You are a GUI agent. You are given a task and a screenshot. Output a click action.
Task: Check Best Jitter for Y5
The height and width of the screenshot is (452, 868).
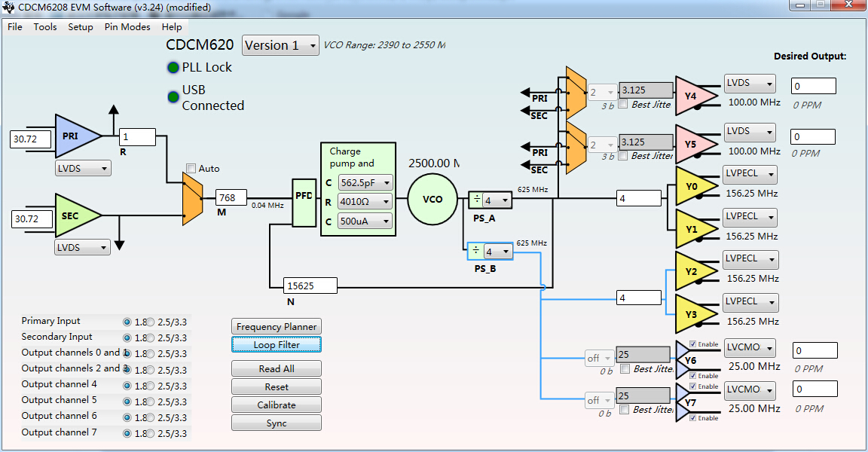coord(623,155)
